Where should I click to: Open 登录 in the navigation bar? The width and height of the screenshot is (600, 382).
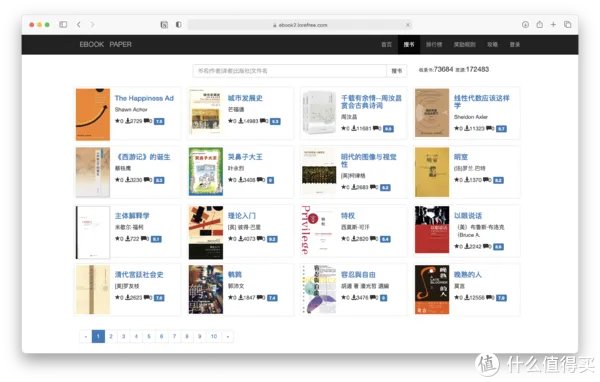click(x=515, y=44)
